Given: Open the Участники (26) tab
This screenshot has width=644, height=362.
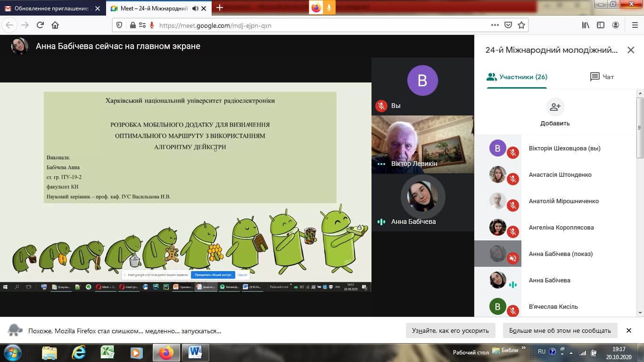Looking at the screenshot, I should tap(517, 77).
